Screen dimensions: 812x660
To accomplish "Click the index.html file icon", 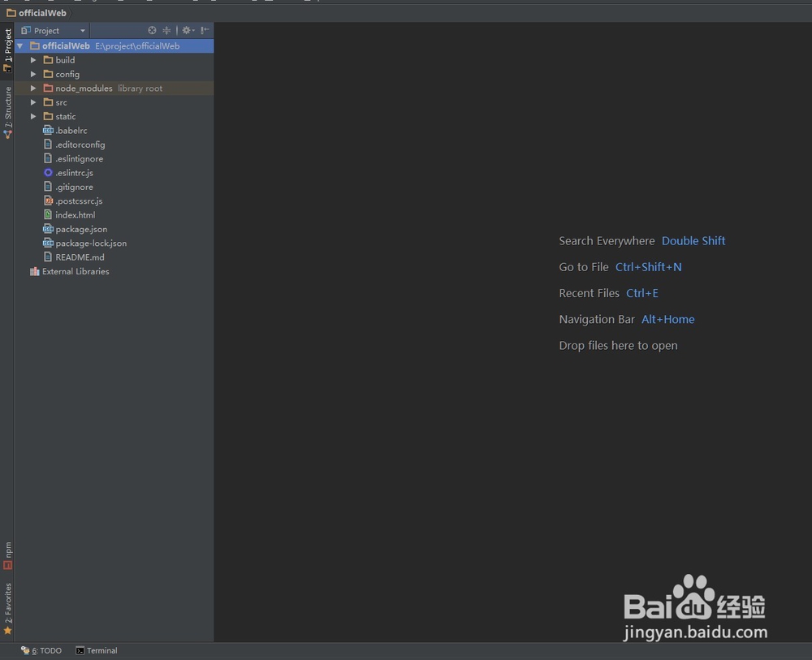I will click(x=48, y=215).
